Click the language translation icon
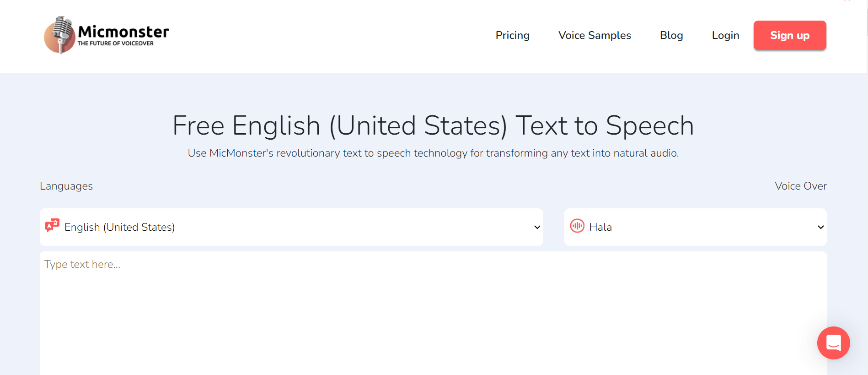868x375 pixels. pos(52,225)
